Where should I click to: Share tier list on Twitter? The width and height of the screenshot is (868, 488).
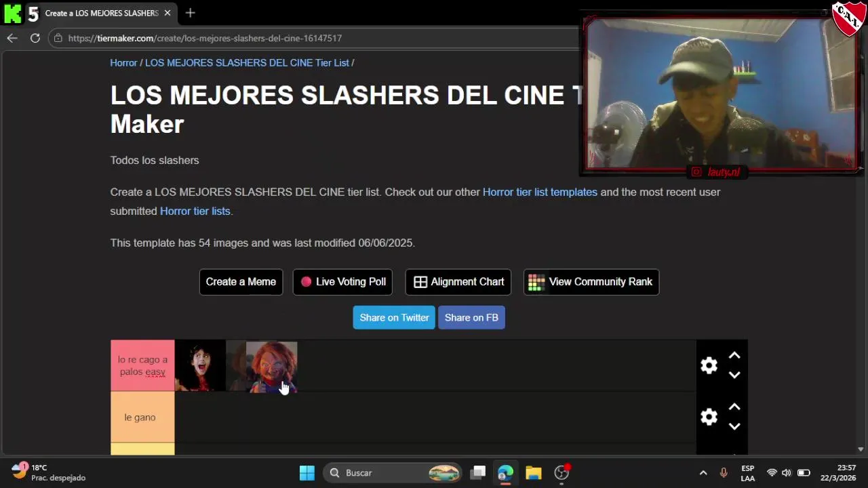[x=394, y=318]
